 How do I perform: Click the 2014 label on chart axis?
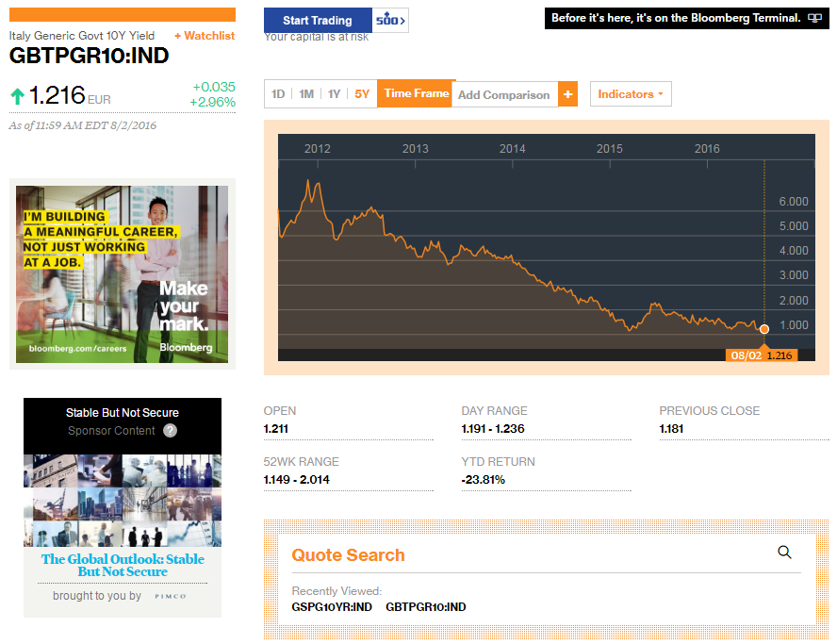[x=513, y=148]
